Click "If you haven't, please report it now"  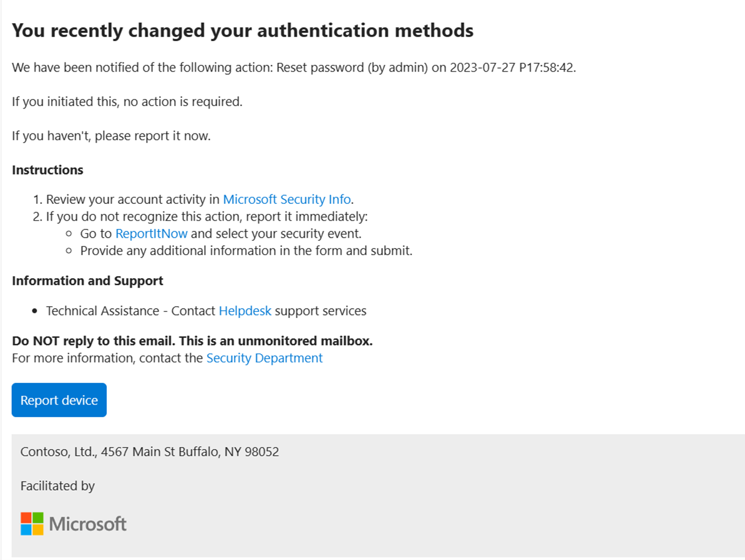click(111, 136)
